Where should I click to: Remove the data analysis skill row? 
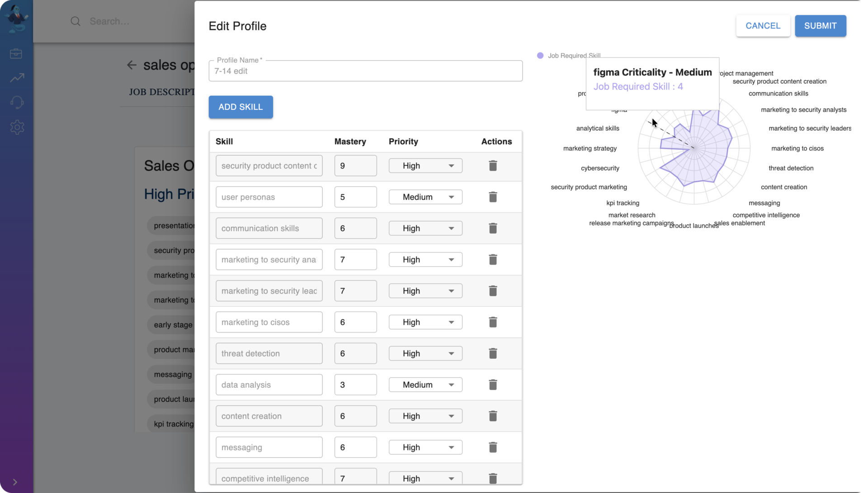click(493, 385)
